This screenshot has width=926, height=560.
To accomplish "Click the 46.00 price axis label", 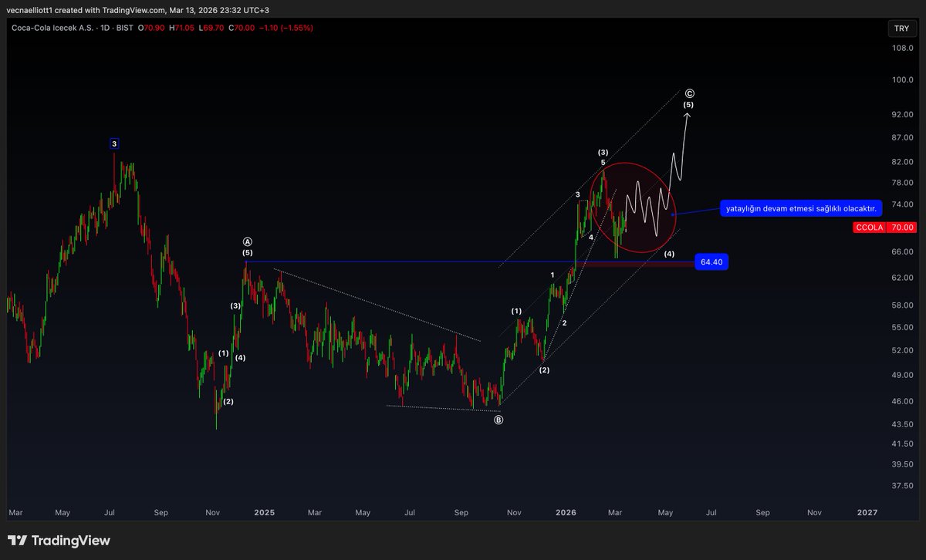I will pos(902,401).
